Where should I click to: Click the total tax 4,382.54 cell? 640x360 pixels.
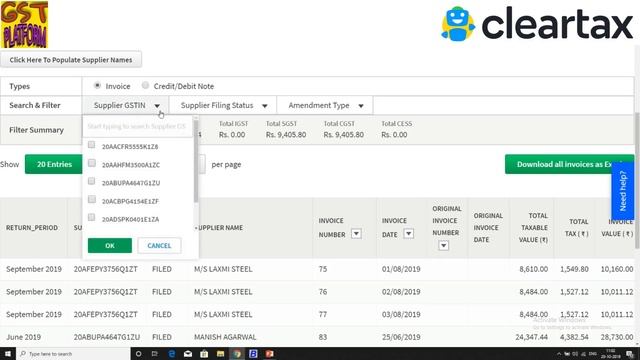pos(574,337)
